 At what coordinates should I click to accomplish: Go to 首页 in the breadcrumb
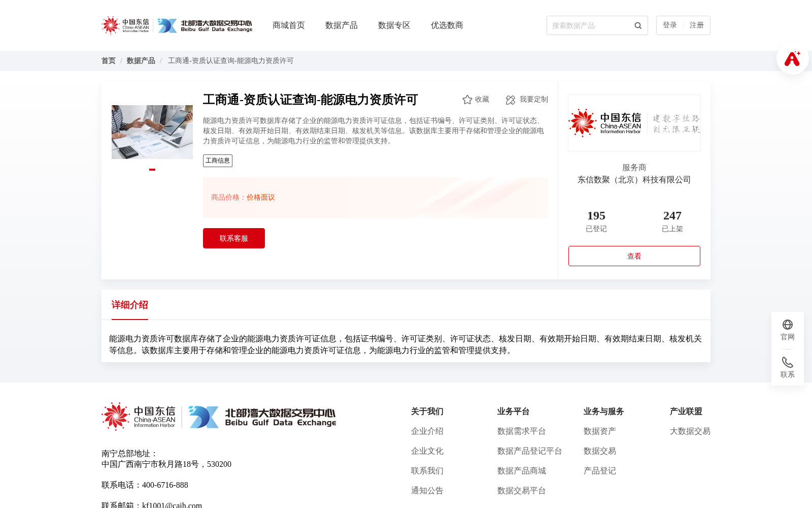pyautogui.click(x=109, y=61)
